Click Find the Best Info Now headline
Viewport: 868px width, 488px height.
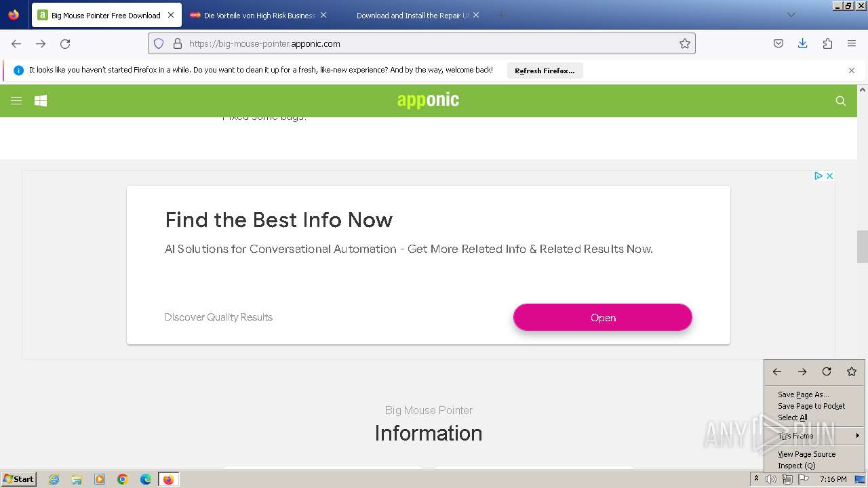[279, 220]
